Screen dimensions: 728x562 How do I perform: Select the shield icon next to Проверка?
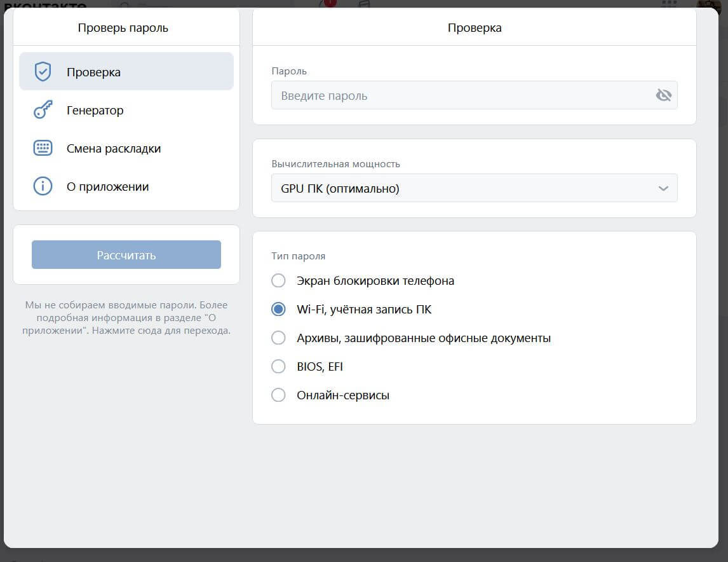pos(43,71)
